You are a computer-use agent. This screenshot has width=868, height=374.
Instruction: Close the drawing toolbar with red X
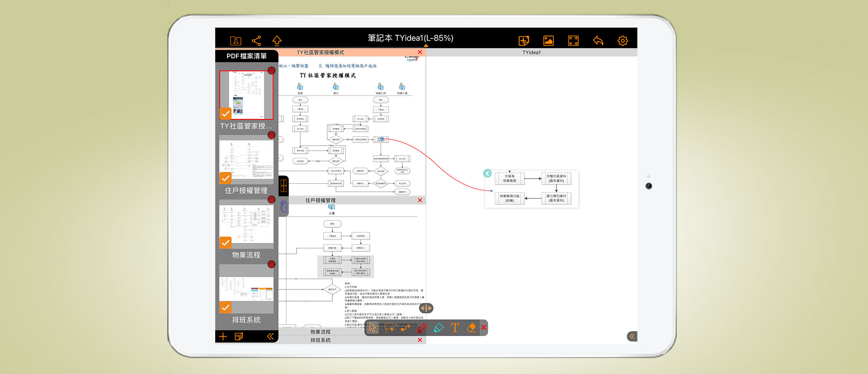point(484,328)
